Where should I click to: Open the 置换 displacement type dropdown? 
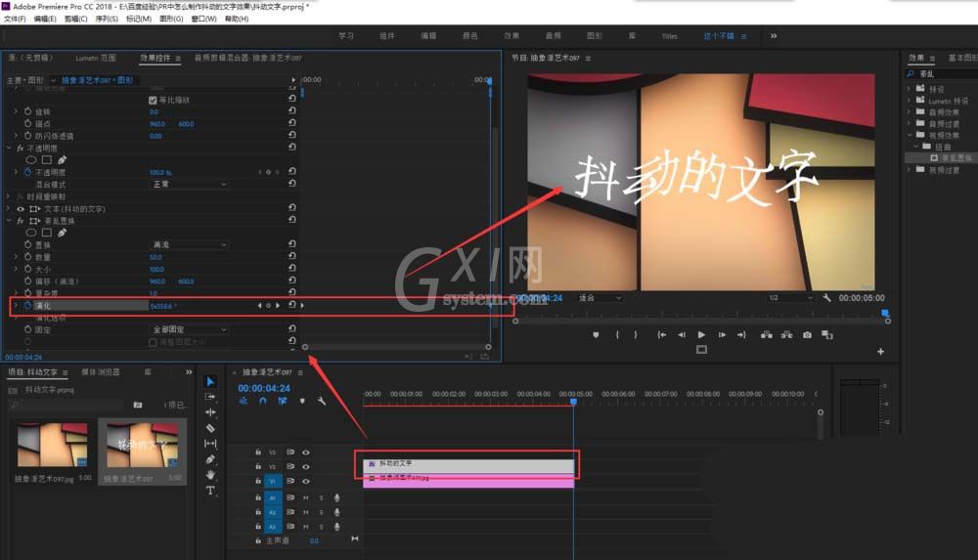click(189, 245)
